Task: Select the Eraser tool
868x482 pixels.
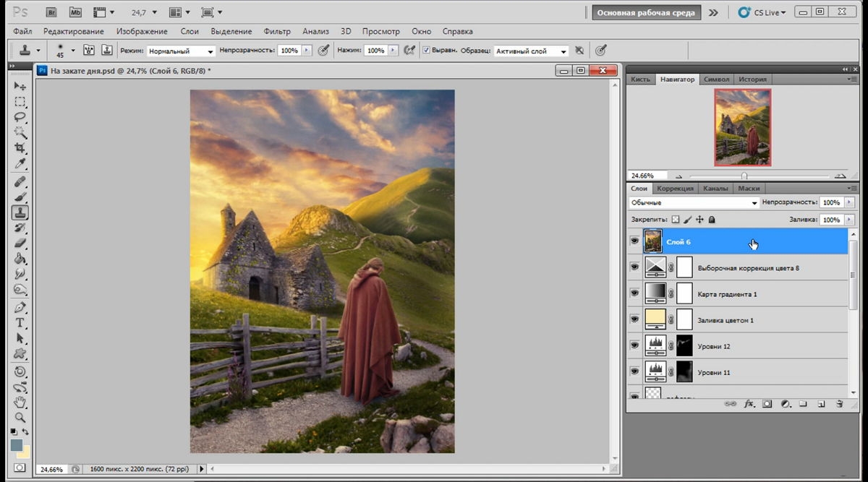Action: (20, 244)
